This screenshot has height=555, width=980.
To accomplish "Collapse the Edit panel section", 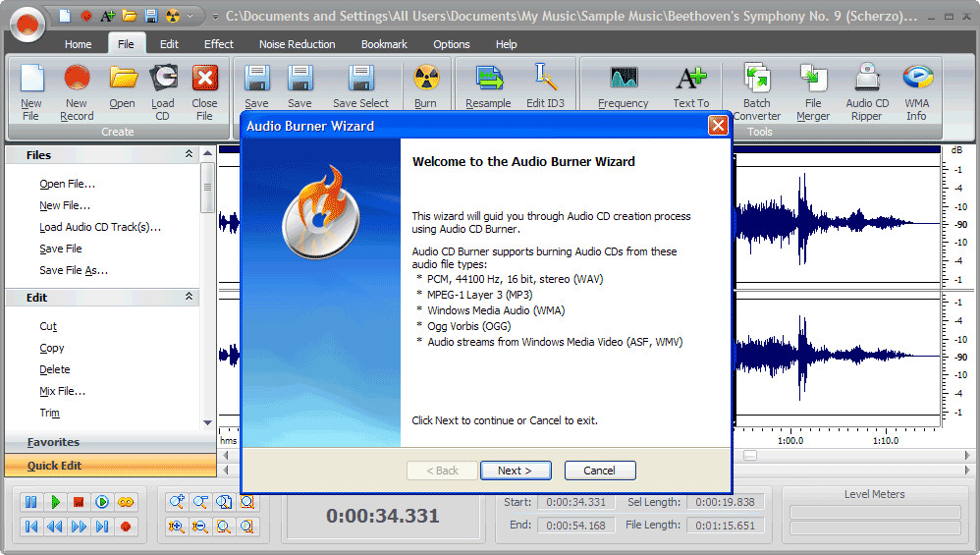I will (189, 297).
